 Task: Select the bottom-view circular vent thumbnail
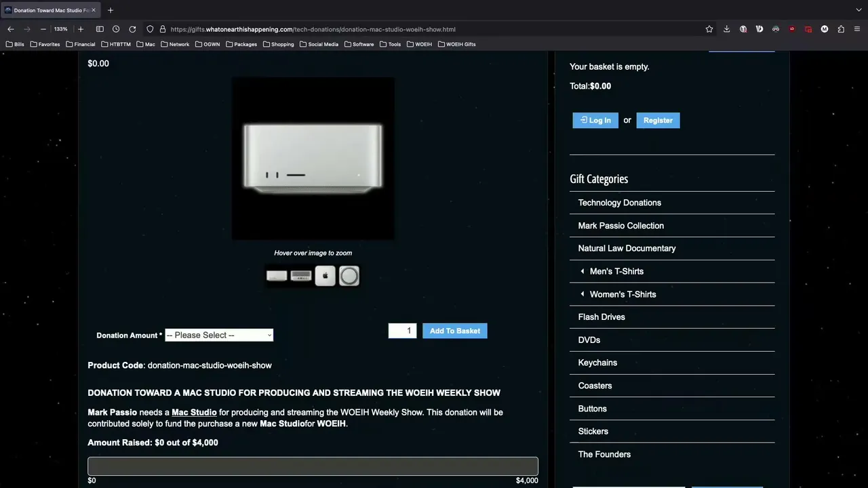click(x=349, y=276)
